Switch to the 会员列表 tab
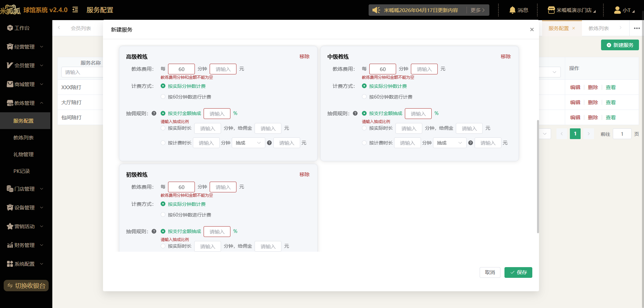 tap(81, 28)
